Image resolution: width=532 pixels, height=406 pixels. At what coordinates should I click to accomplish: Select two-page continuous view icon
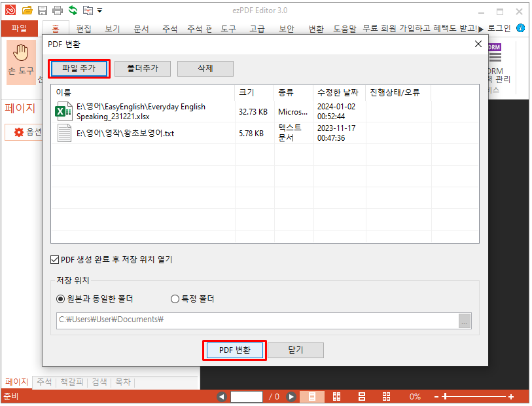387,396
